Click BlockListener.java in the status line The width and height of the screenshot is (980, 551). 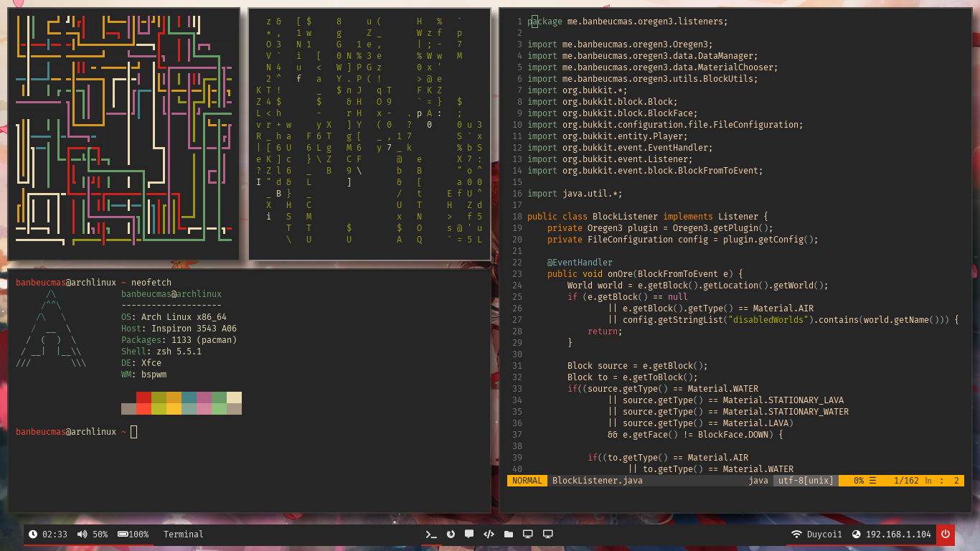click(597, 481)
